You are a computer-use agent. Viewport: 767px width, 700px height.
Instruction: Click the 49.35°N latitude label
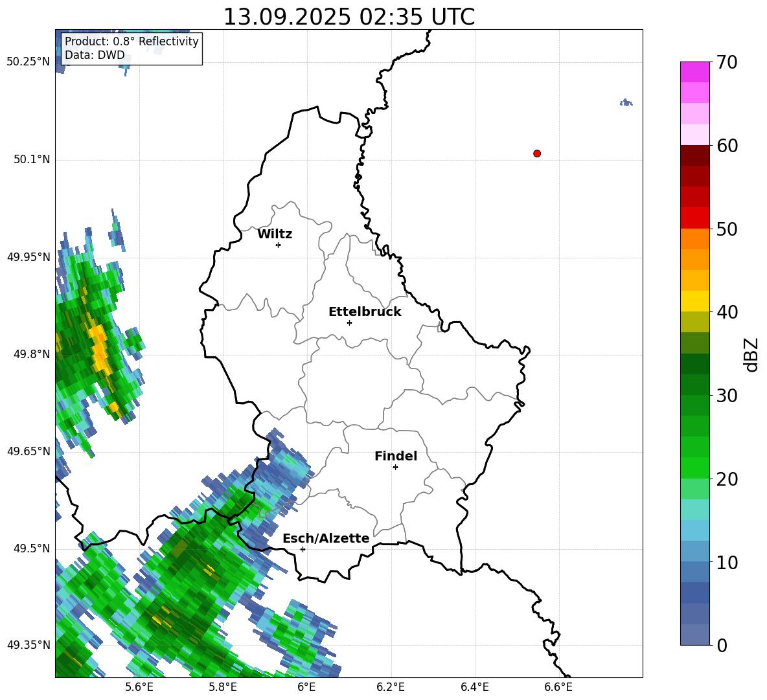pos(29,645)
